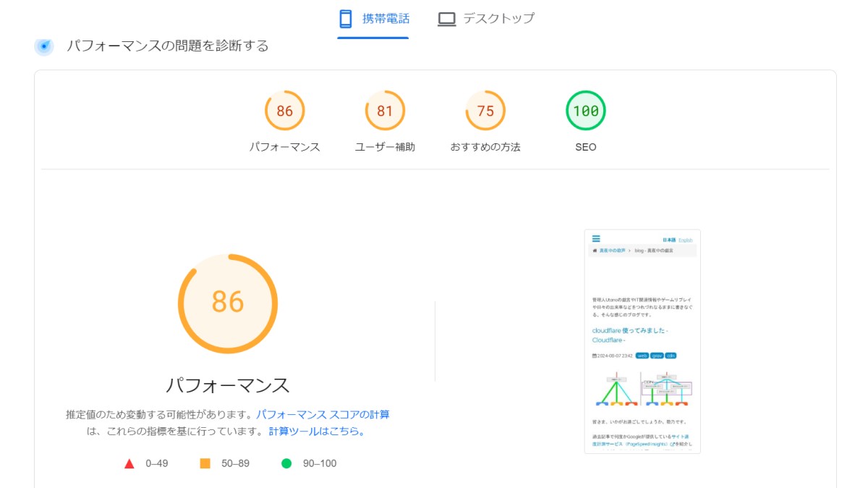Click the SEO label under the score
The width and height of the screenshot is (868, 488).
(x=585, y=147)
